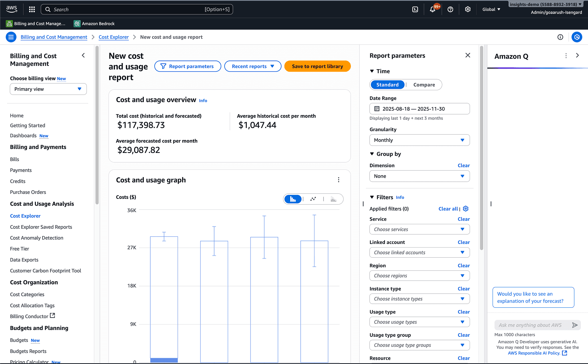This screenshot has width=588, height=364.
Task: Switch to bar chart view
Action: pyautogui.click(x=293, y=199)
